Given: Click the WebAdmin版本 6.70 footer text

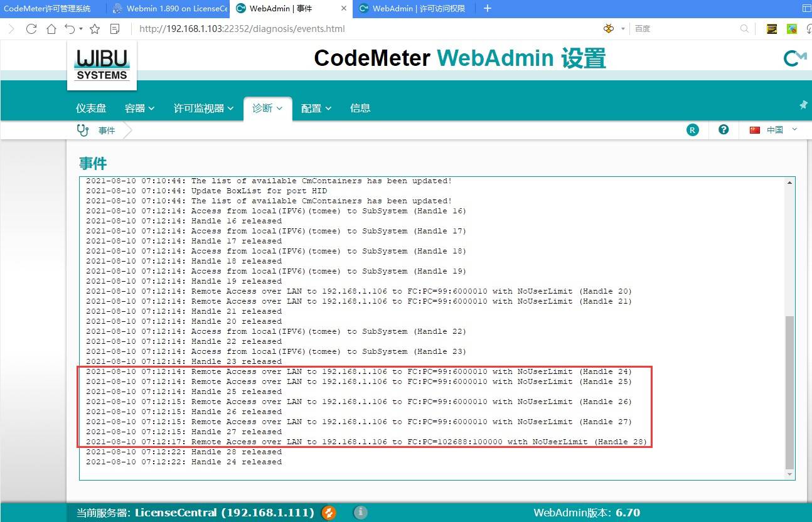Looking at the screenshot, I should (587, 513).
